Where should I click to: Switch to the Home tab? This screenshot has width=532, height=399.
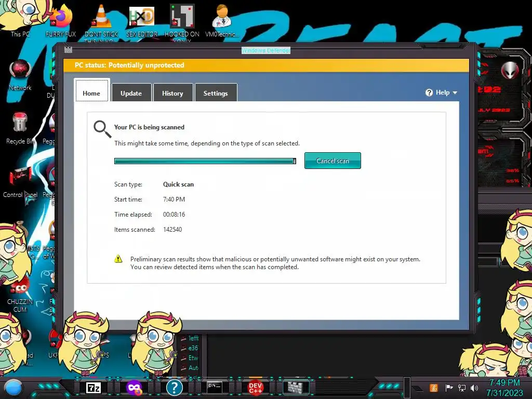pyautogui.click(x=91, y=90)
